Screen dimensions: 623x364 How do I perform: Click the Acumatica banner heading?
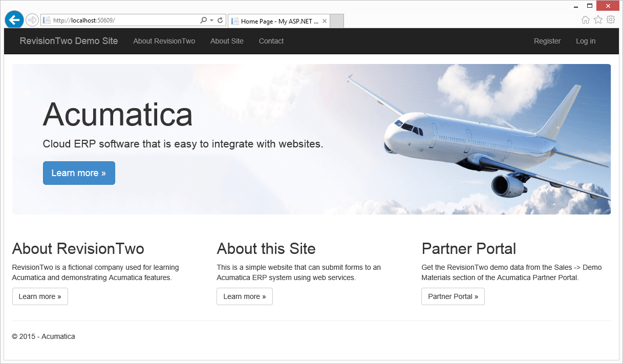(x=118, y=114)
